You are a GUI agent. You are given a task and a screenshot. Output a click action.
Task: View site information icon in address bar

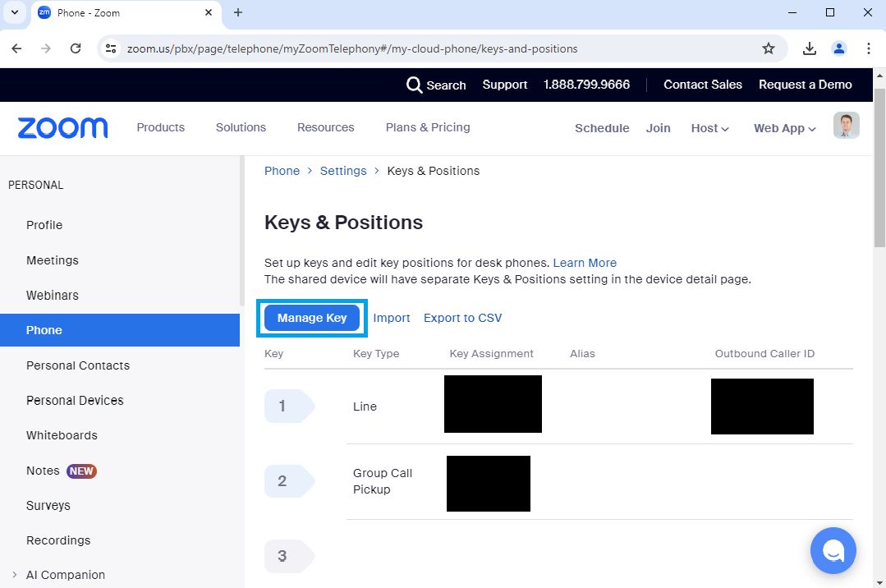[x=111, y=48]
